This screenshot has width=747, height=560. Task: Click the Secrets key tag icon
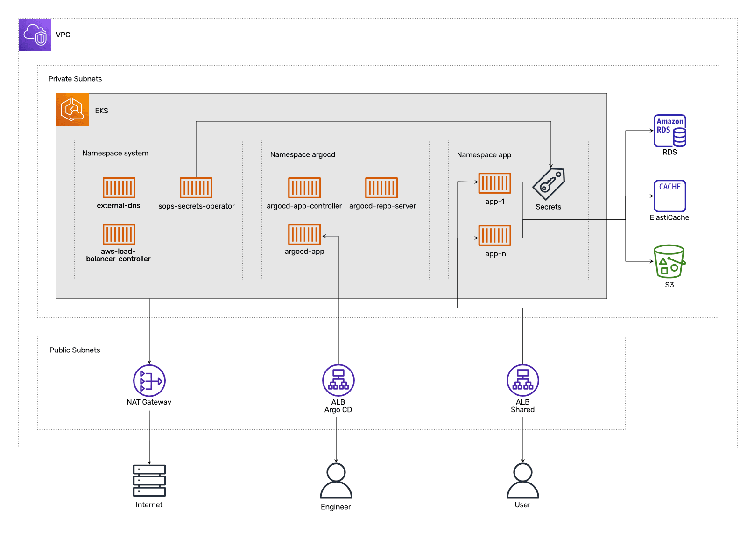(x=549, y=184)
